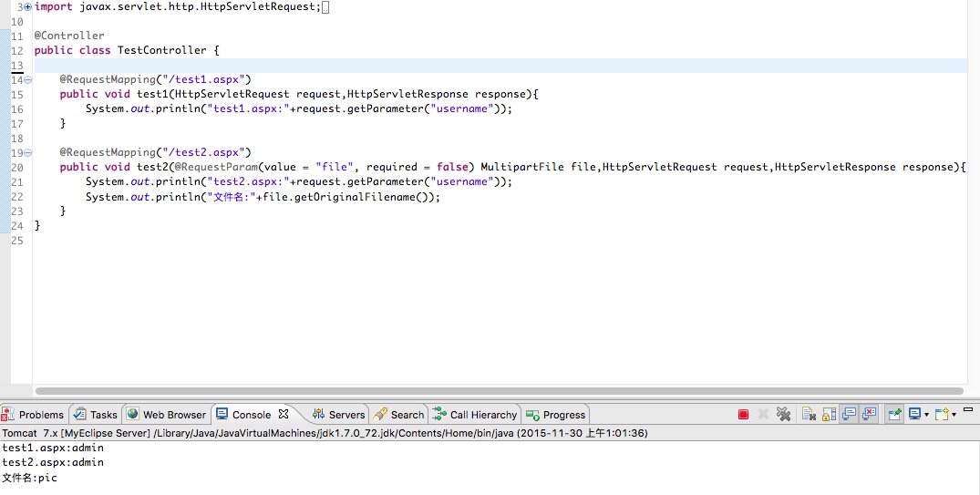Open the Call Hierarchy tab
Screen dimensions: 980x495
476,415
